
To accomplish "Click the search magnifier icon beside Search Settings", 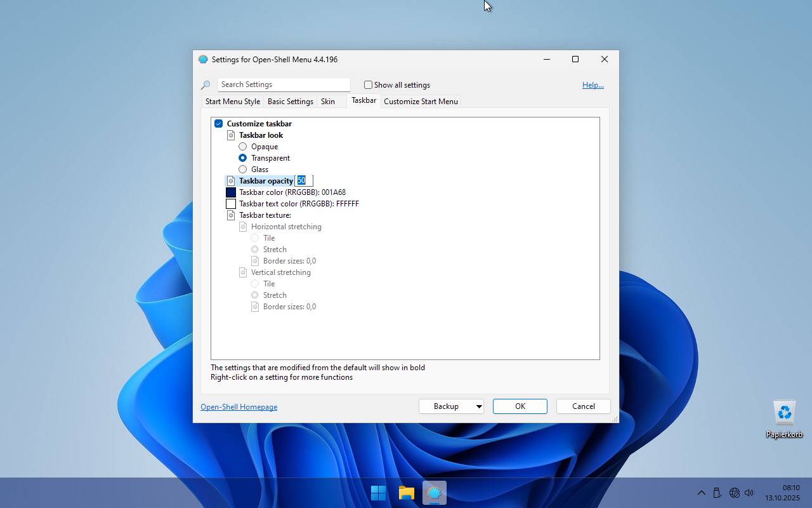I will click(206, 85).
